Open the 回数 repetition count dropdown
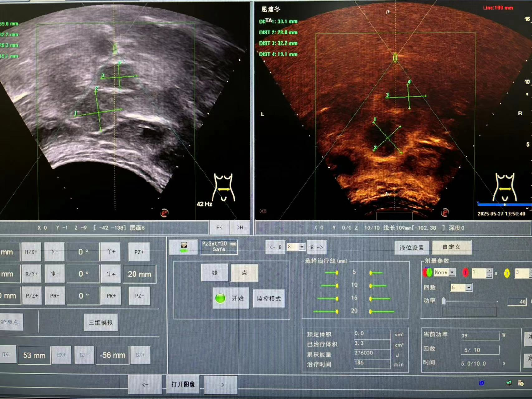 pos(469,287)
